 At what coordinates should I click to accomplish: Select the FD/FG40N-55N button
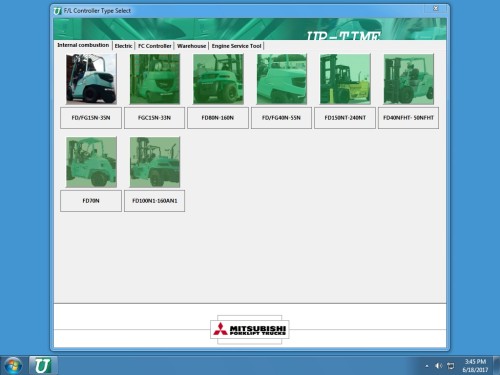[x=281, y=118]
